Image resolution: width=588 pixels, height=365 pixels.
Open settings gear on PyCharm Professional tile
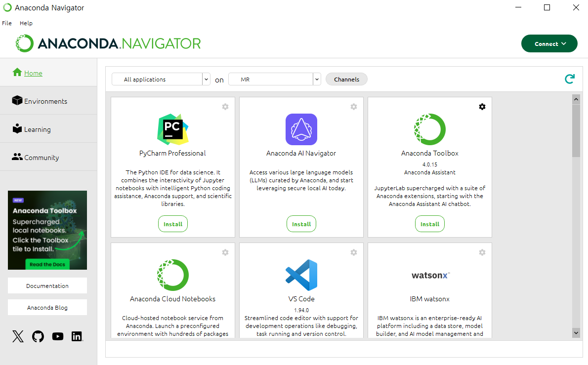(225, 107)
